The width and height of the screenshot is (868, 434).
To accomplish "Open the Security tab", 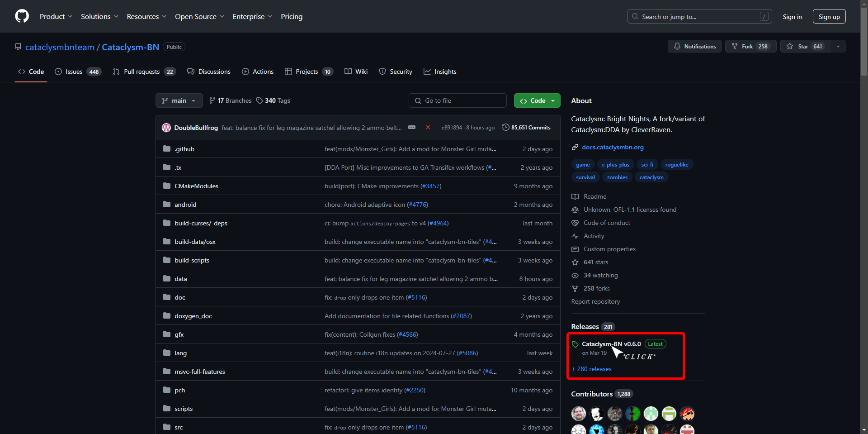I will tap(396, 72).
